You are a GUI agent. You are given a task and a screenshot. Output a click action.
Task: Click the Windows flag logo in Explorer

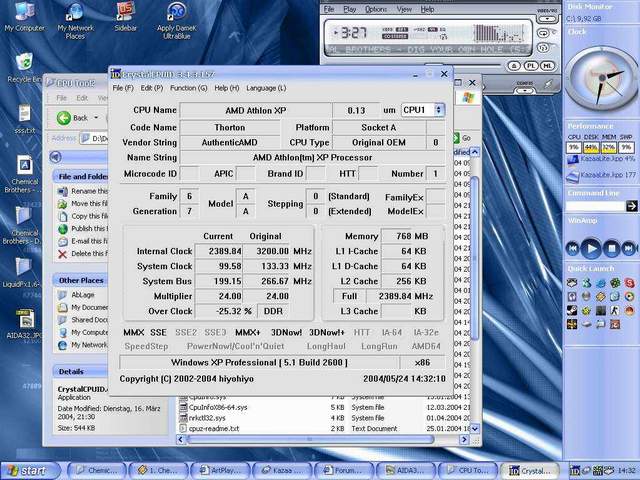pyautogui.click(x=469, y=98)
